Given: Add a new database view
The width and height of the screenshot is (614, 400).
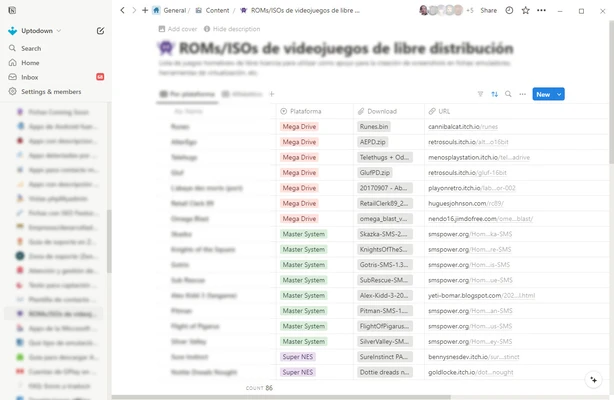Looking at the screenshot, I should pos(272,94).
